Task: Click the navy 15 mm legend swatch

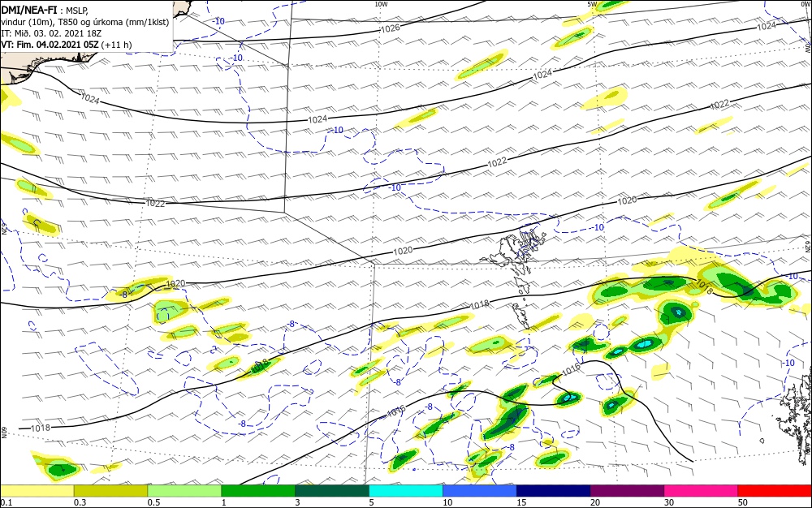Action: pos(554,491)
